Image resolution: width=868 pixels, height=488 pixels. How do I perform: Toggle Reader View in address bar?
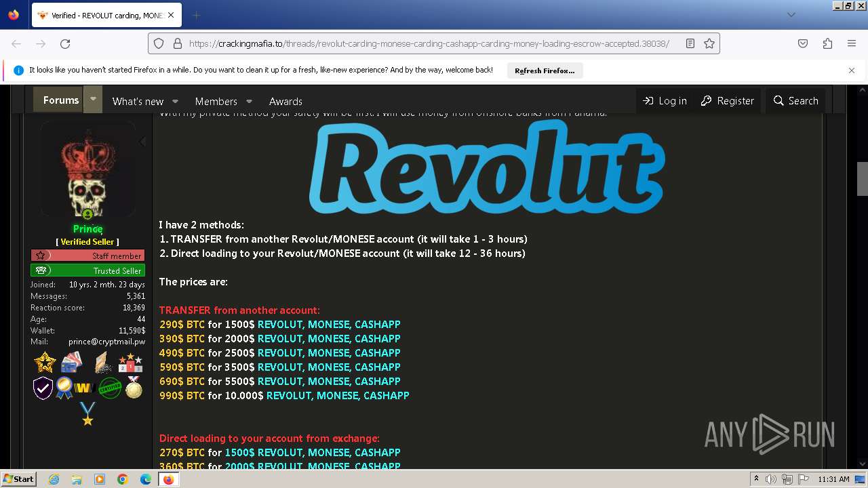click(690, 43)
